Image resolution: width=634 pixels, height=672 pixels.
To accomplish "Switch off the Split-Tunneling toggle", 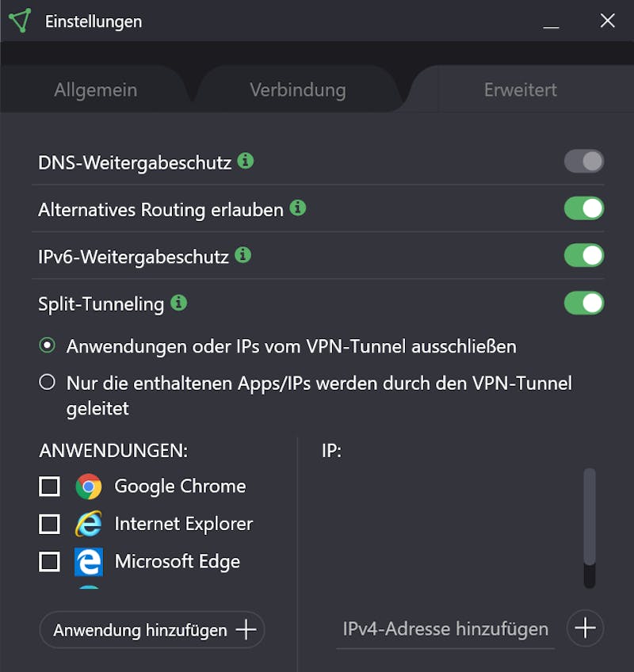I will pos(584,304).
